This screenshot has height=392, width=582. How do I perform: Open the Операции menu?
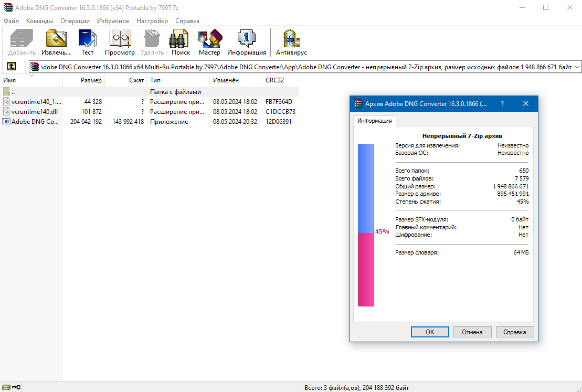coord(75,21)
